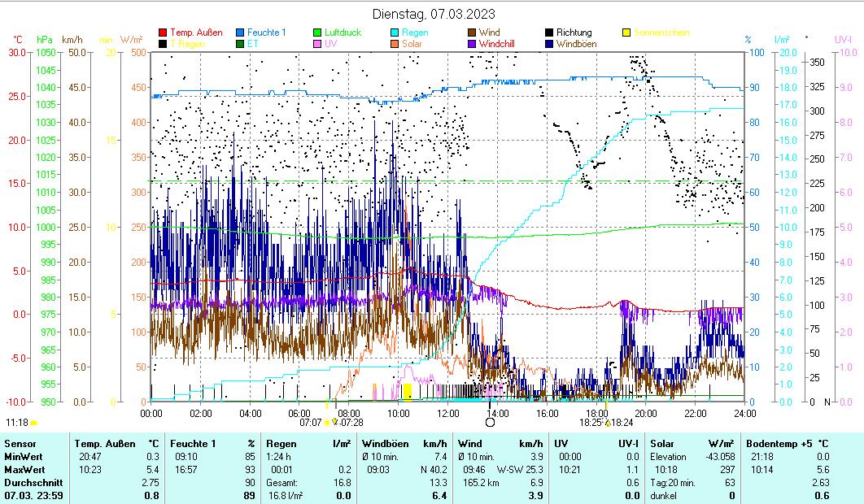Click the pink UV legend square
Viewport: 864px width, 504px height.
[318, 44]
